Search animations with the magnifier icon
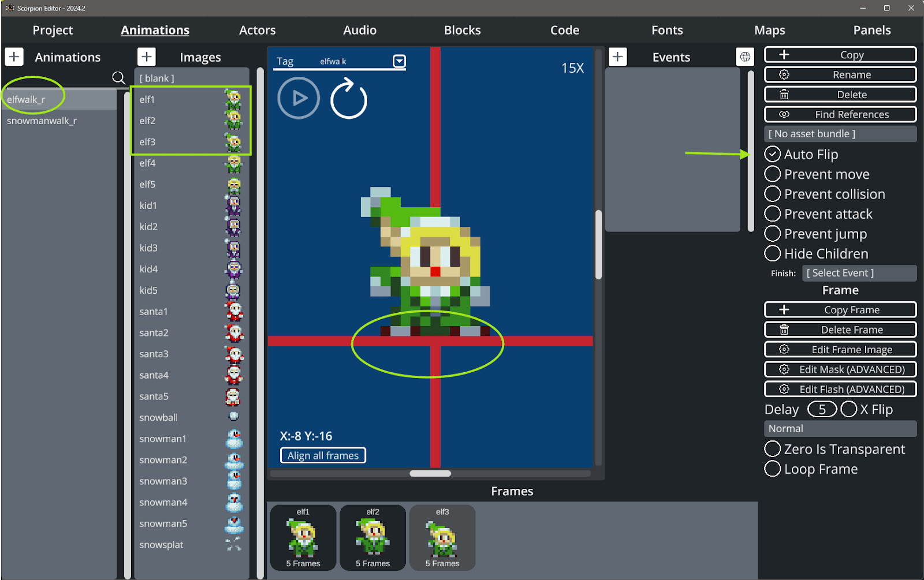Viewport: 924px width, 580px height. click(x=118, y=78)
